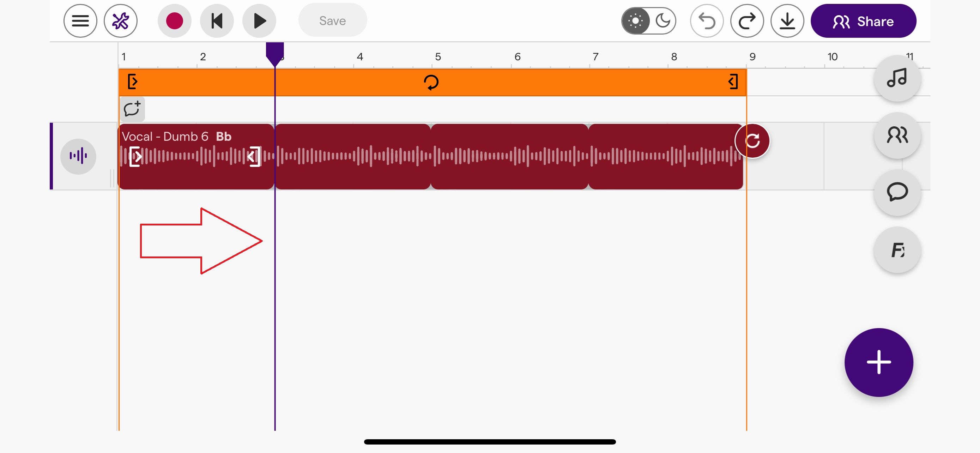Switch to dark mode moon icon
This screenshot has width=980, height=453.
663,21
